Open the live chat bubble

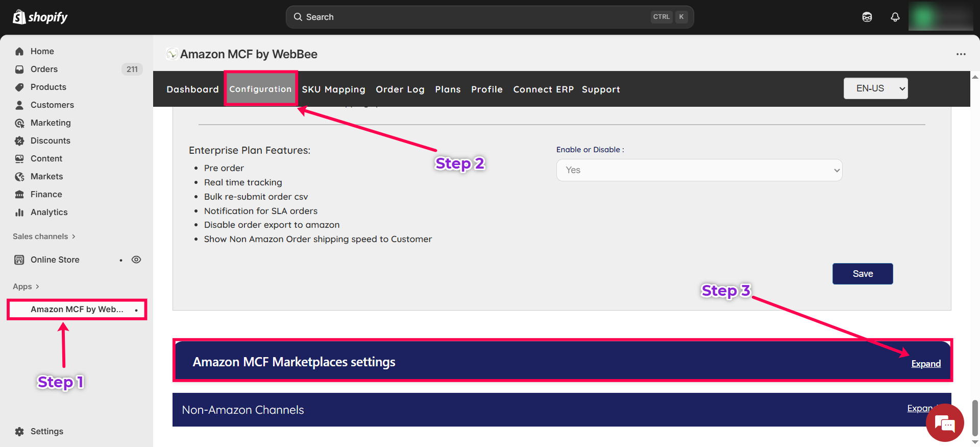944,423
